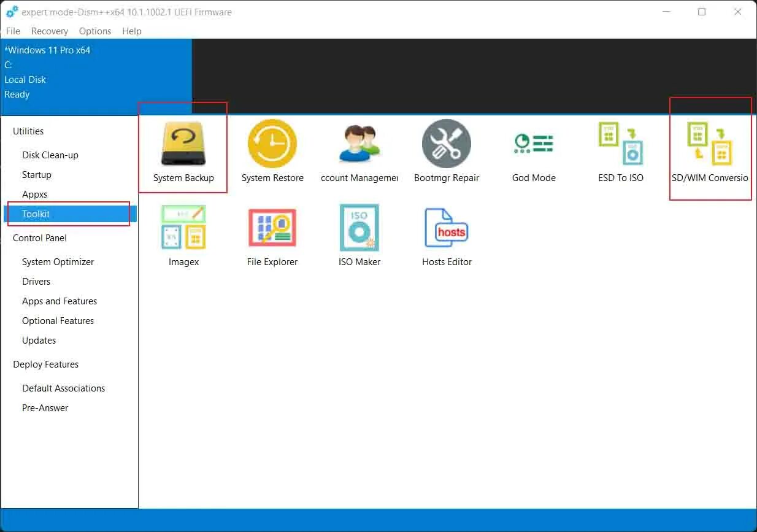Select Appxs in sidebar
Screen dimensions: 757x532
click(35, 194)
